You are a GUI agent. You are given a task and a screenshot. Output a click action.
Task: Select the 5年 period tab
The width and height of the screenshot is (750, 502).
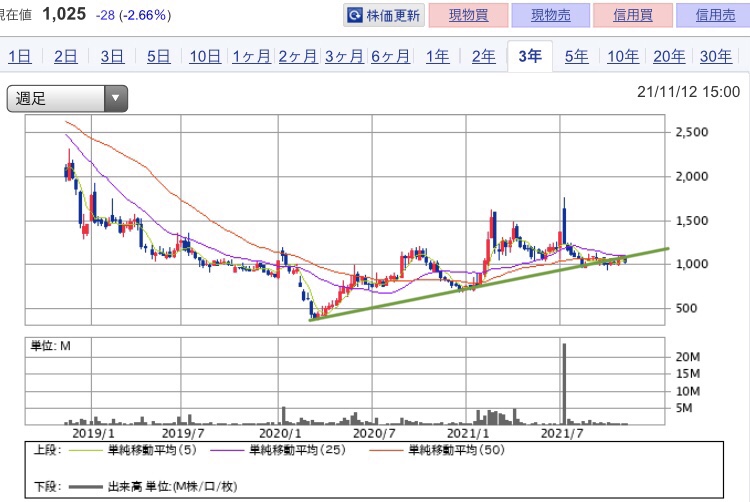point(576,56)
